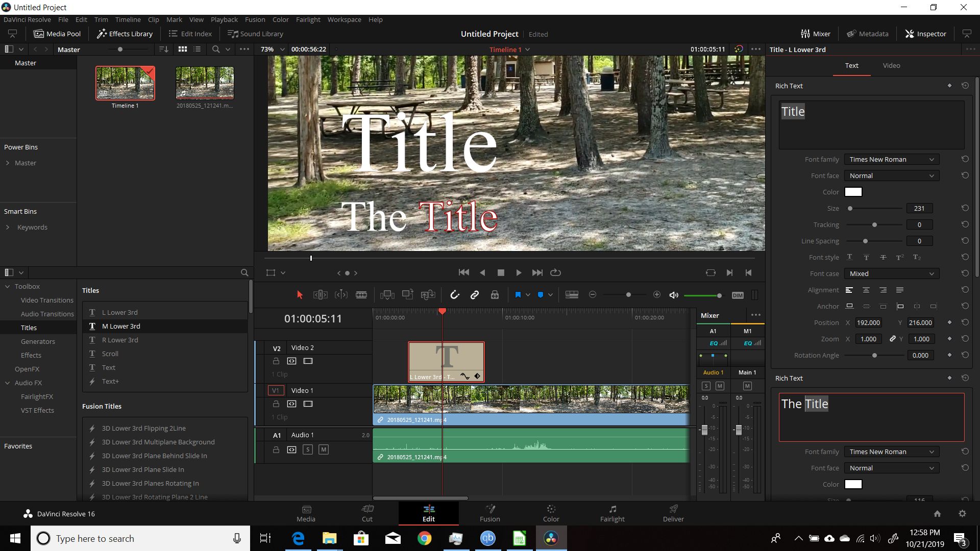Jump to first frame in viewer
Screen dimensions: 980x551
[464, 272]
